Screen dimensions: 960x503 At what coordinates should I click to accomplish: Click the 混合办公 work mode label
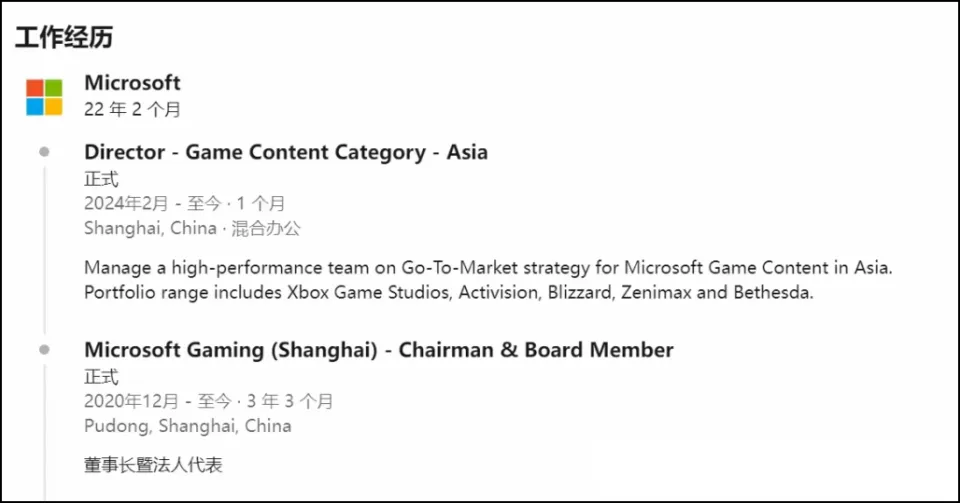pyautogui.click(x=266, y=228)
